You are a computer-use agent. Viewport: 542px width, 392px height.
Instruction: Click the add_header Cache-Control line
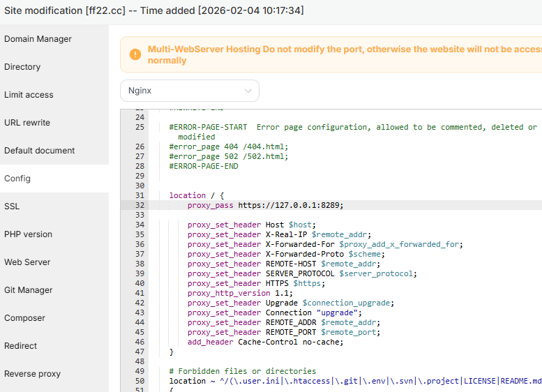click(x=265, y=342)
